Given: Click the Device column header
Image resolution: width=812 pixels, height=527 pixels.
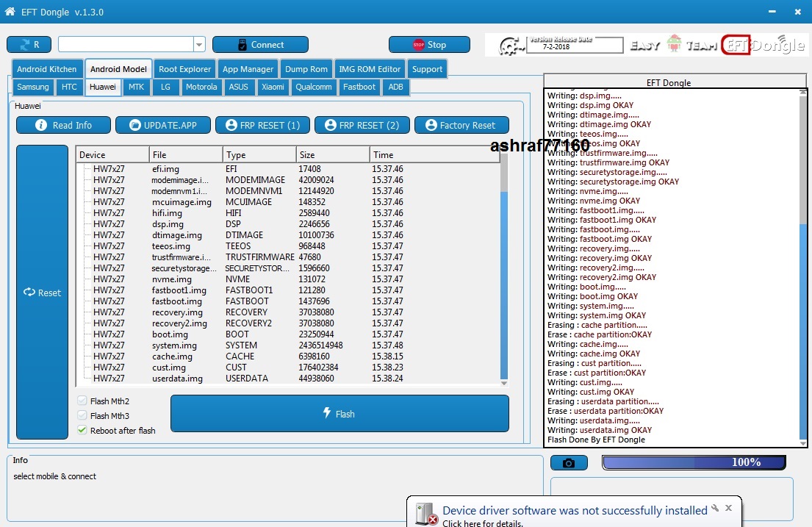Looking at the screenshot, I should pos(112,155).
